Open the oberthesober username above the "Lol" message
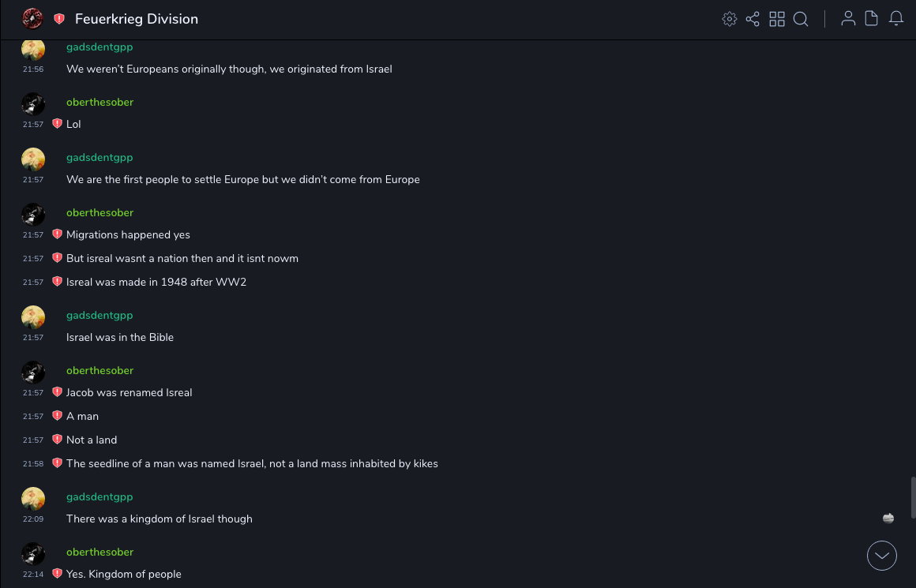Screen dimensions: 916x588 (x=99, y=103)
